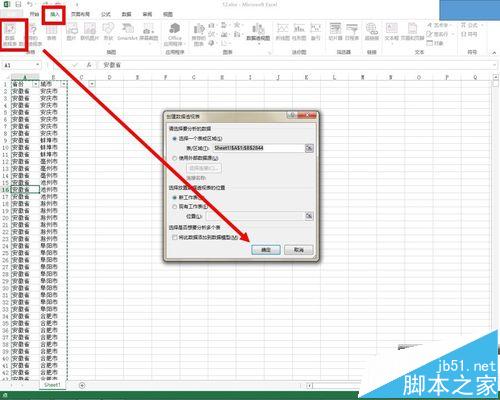
Task: Insert Header and Footer
Action: tap(412, 33)
